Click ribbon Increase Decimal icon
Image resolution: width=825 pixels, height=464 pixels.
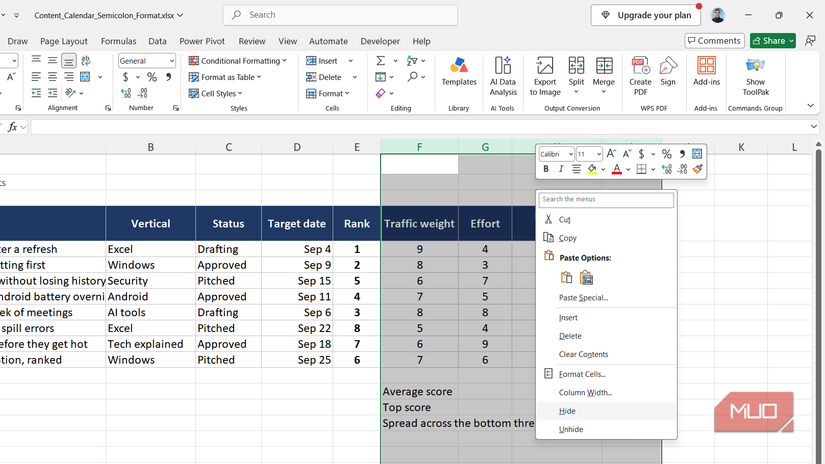pyautogui.click(x=126, y=93)
